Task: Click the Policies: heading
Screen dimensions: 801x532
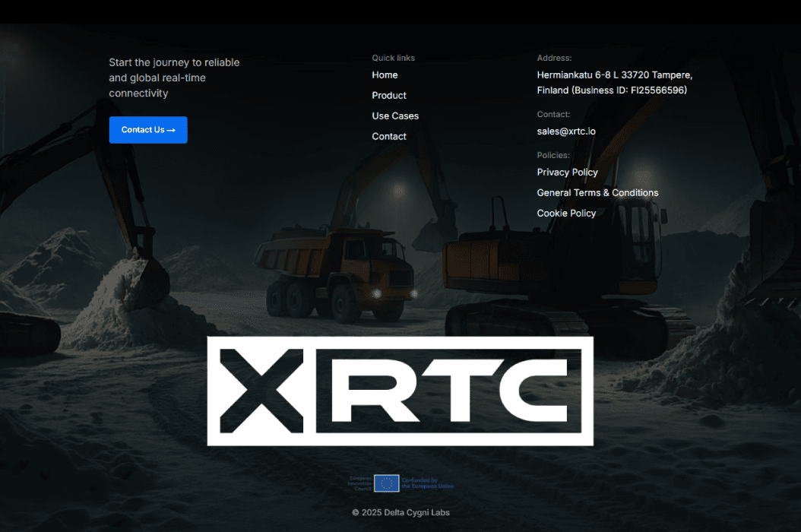Action: pyautogui.click(x=553, y=155)
